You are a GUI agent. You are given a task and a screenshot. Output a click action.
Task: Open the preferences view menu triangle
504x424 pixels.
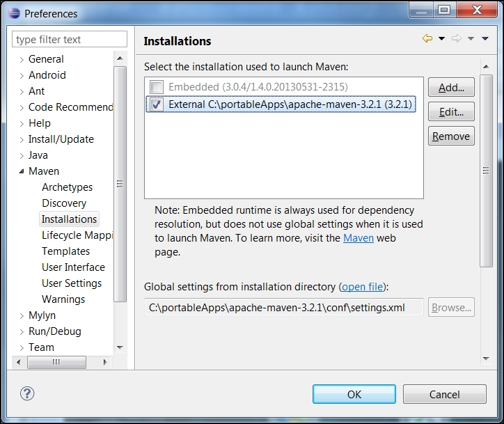click(x=485, y=38)
